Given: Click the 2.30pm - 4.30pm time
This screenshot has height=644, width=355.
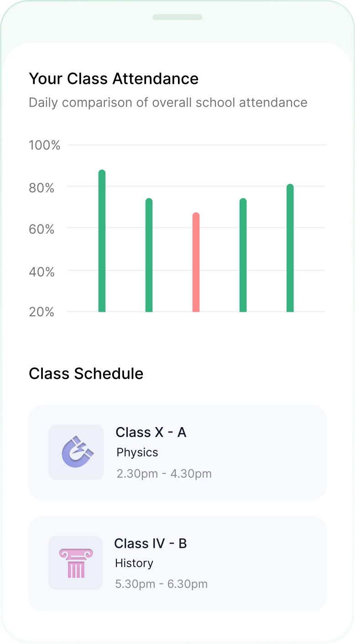Looking at the screenshot, I should click(x=164, y=474).
